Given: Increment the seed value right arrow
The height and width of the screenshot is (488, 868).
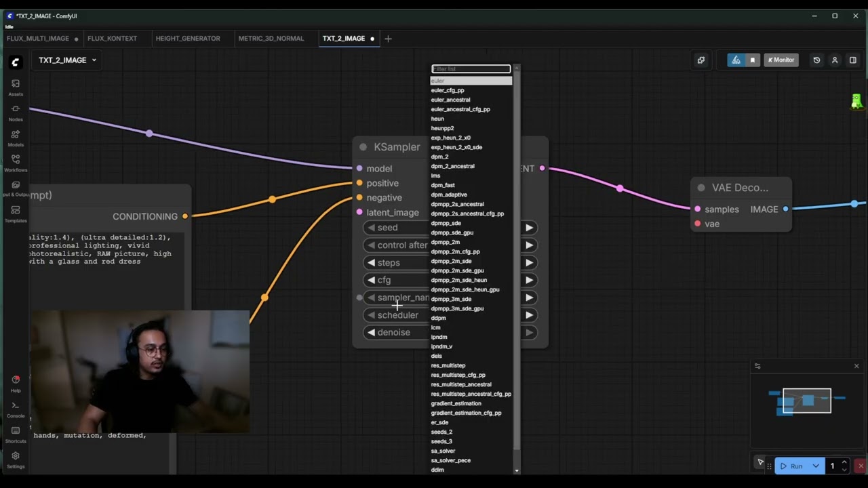Looking at the screenshot, I should coord(529,228).
